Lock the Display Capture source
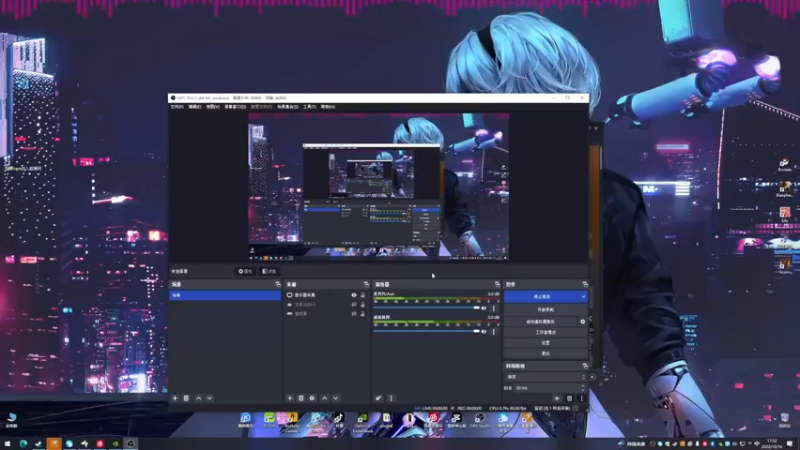The image size is (800, 450). click(x=363, y=295)
